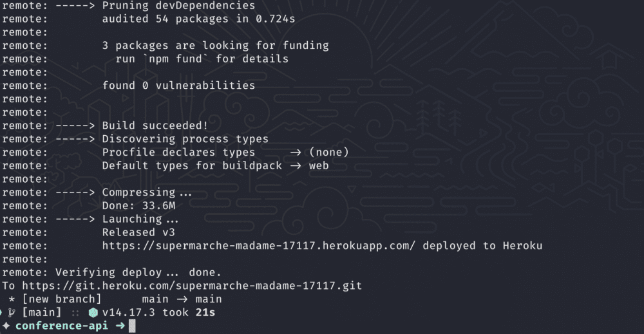644x334 pixels.
Task: Click the 'found 0 vulnerabilities' line
Action: 178,86
